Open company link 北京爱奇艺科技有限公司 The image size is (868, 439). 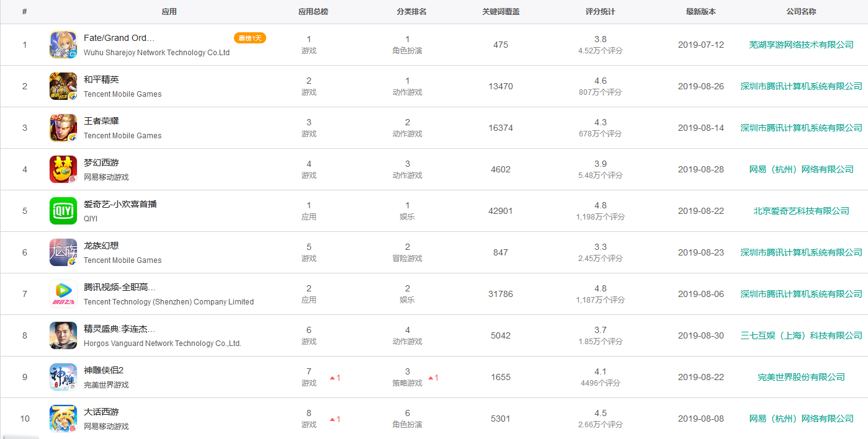(x=802, y=211)
